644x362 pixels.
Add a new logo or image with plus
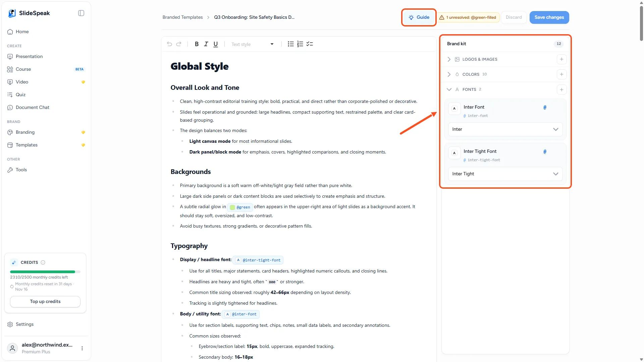point(561,59)
